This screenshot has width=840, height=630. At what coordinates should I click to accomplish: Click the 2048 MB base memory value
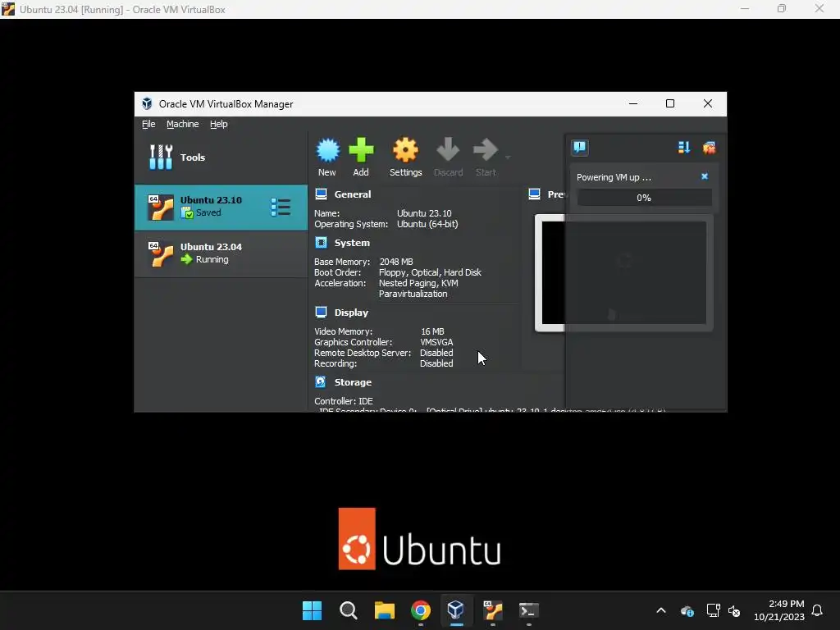click(396, 262)
